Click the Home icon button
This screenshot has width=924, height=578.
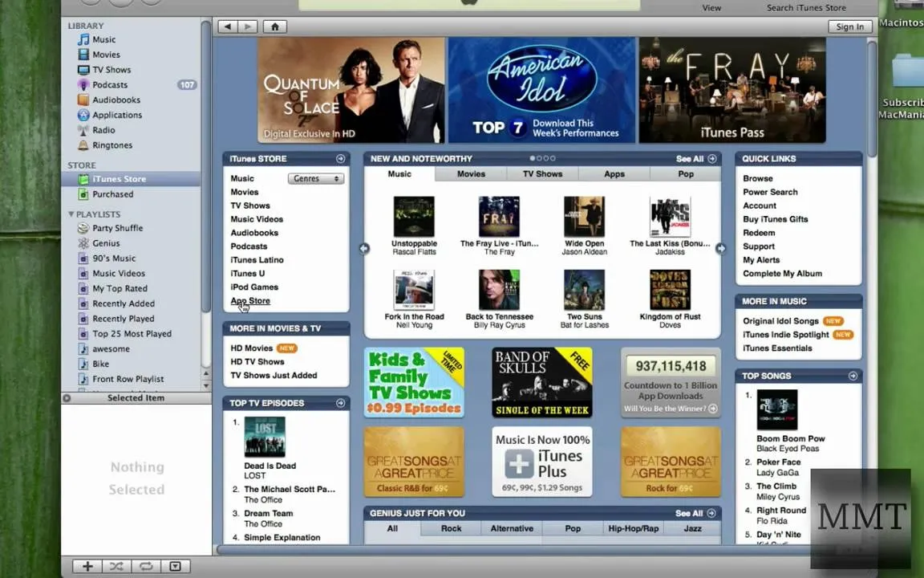coord(274,26)
